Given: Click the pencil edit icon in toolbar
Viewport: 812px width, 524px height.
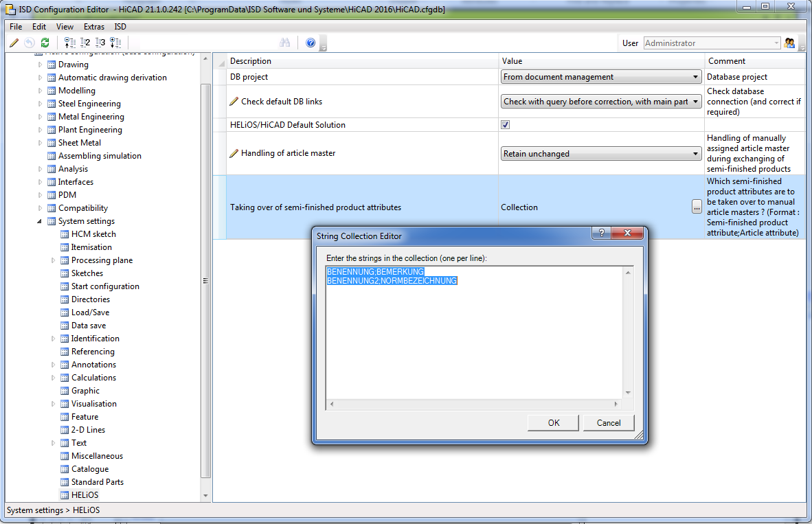Looking at the screenshot, I should click(14, 43).
